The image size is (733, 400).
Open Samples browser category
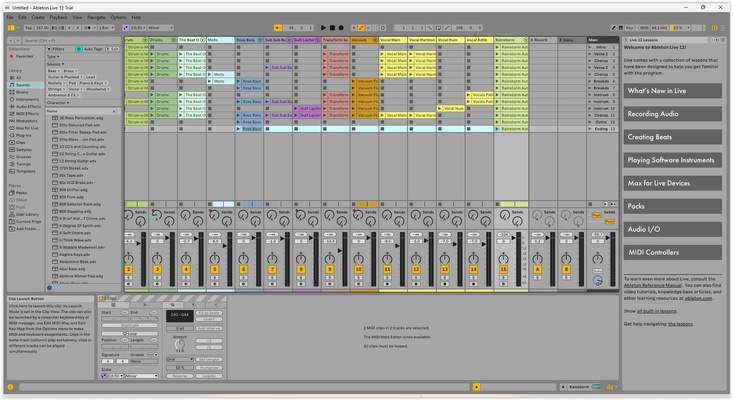[24, 150]
